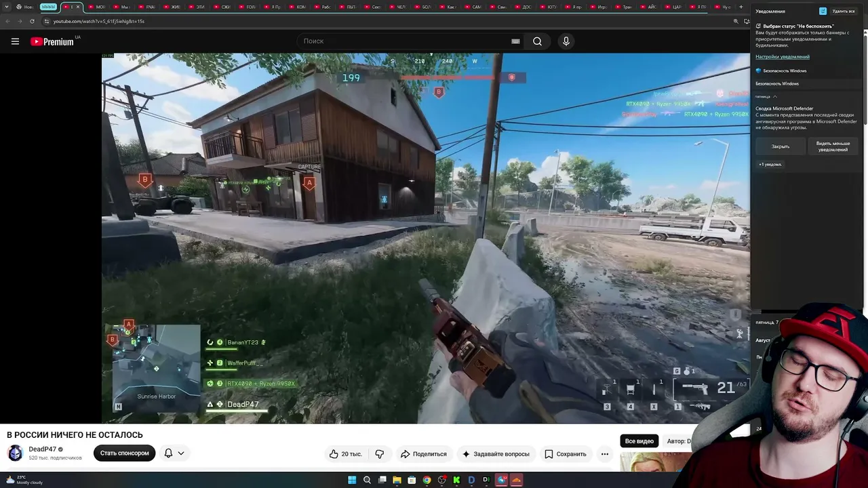Open the Task View taskbar icon
The height and width of the screenshot is (488, 868).
382,480
